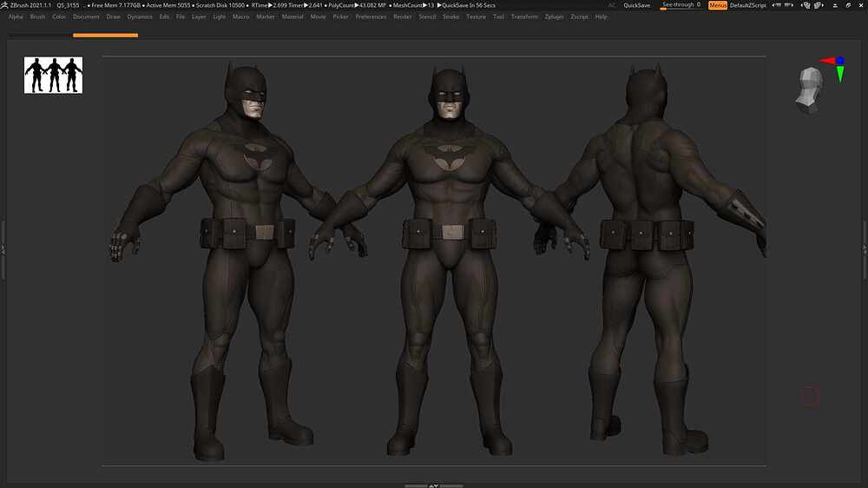Open the Movie menu
This screenshot has height=488, width=868.
click(318, 16)
